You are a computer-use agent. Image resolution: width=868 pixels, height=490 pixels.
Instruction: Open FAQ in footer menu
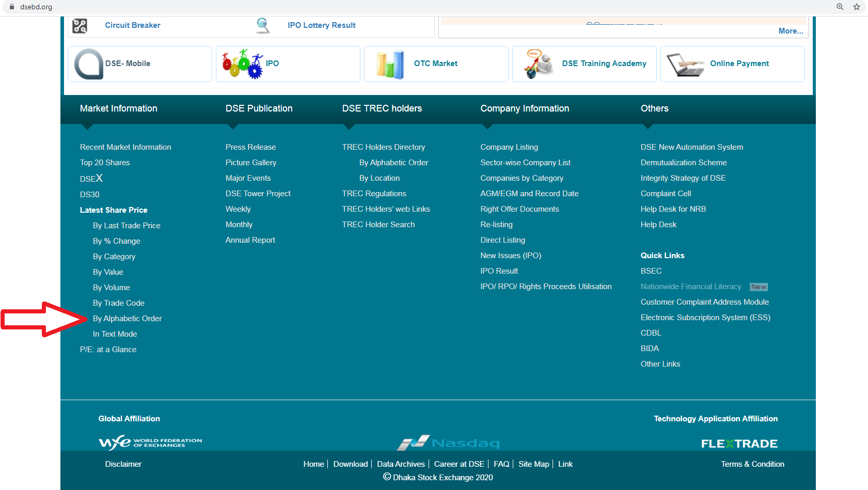pyautogui.click(x=501, y=464)
